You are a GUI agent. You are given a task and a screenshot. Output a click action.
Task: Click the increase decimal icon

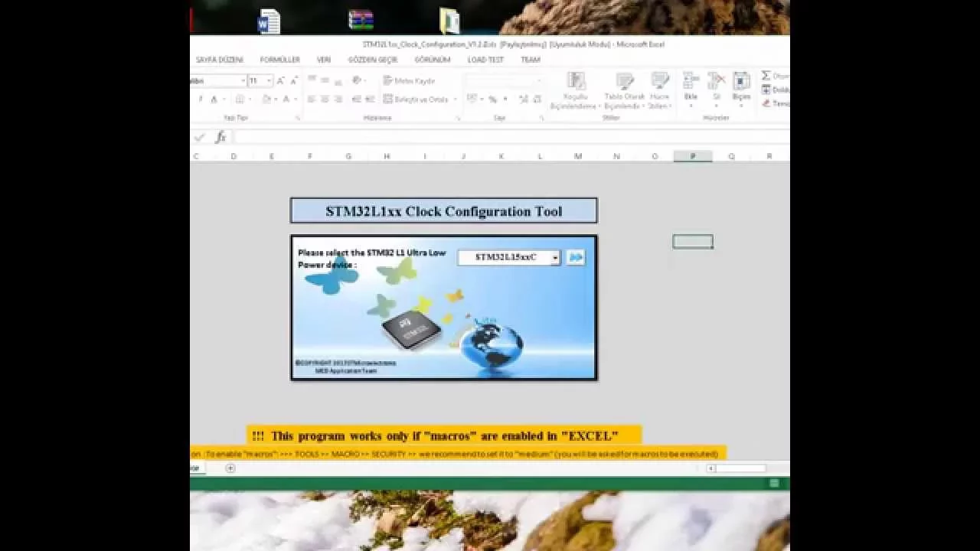point(523,99)
